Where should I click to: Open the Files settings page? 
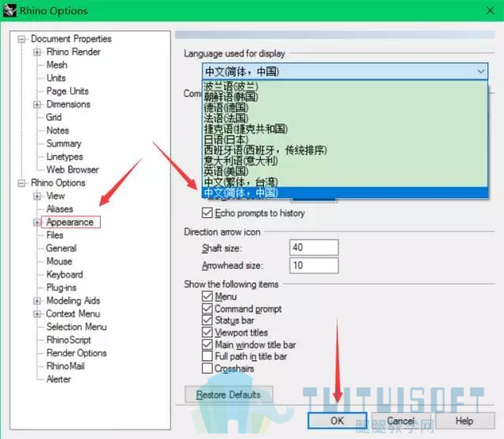pyautogui.click(x=54, y=235)
